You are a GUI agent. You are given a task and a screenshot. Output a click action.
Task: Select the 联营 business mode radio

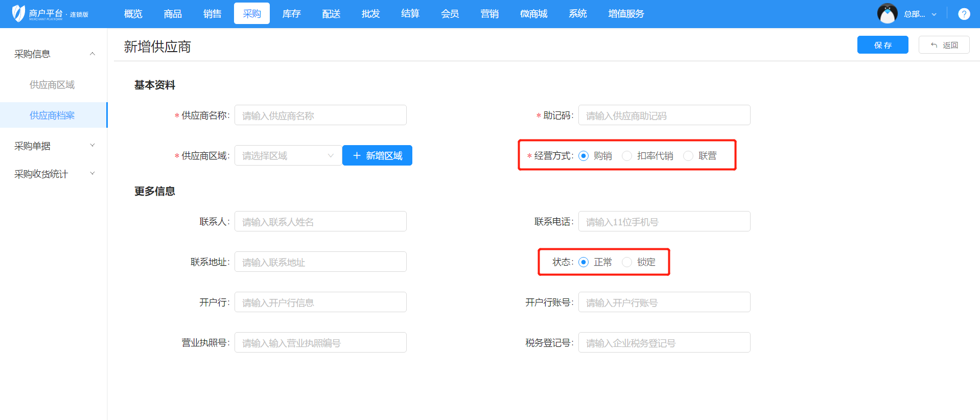[x=688, y=156]
